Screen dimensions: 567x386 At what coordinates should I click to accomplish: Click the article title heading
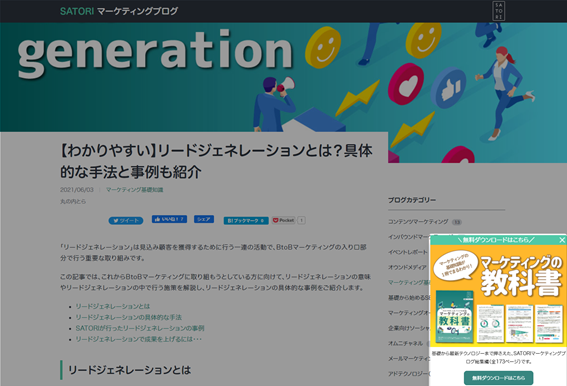[216, 161]
